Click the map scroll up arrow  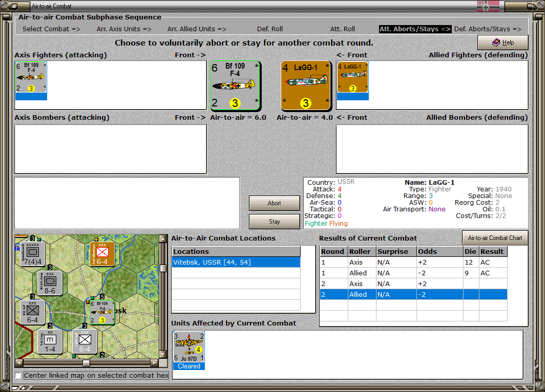pos(163,238)
